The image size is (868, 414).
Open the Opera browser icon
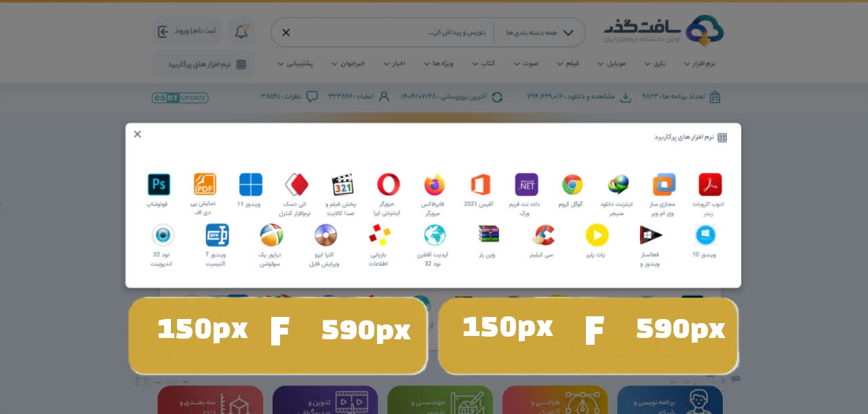[389, 185]
